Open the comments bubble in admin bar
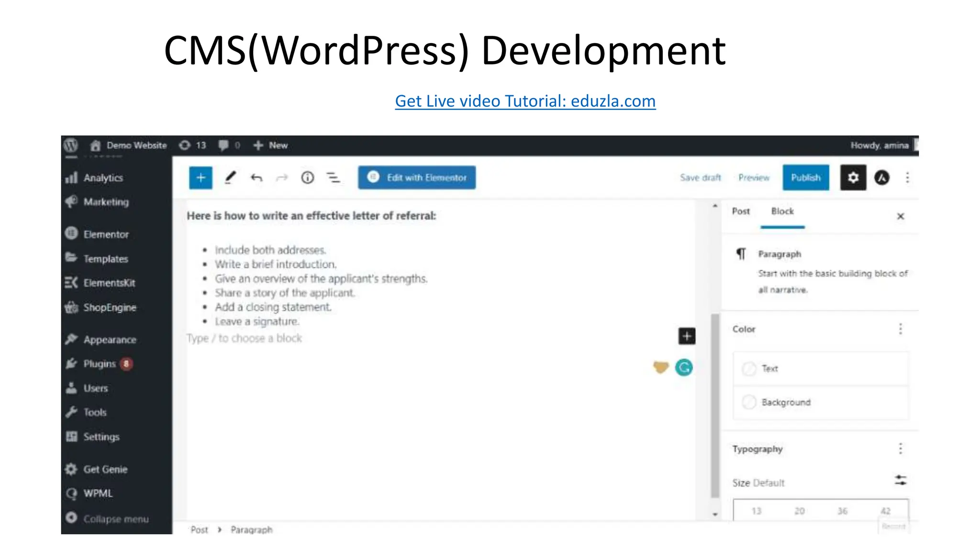This screenshot has width=980, height=551. [x=229, y=145]
